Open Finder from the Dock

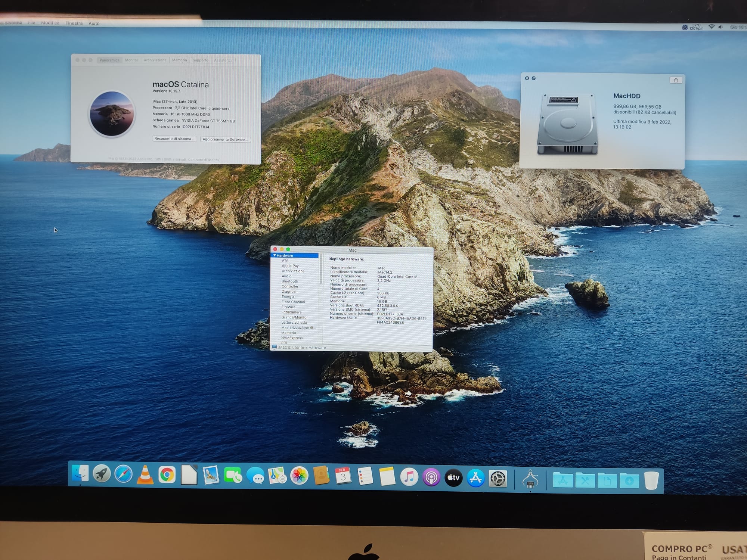(80, 474)
